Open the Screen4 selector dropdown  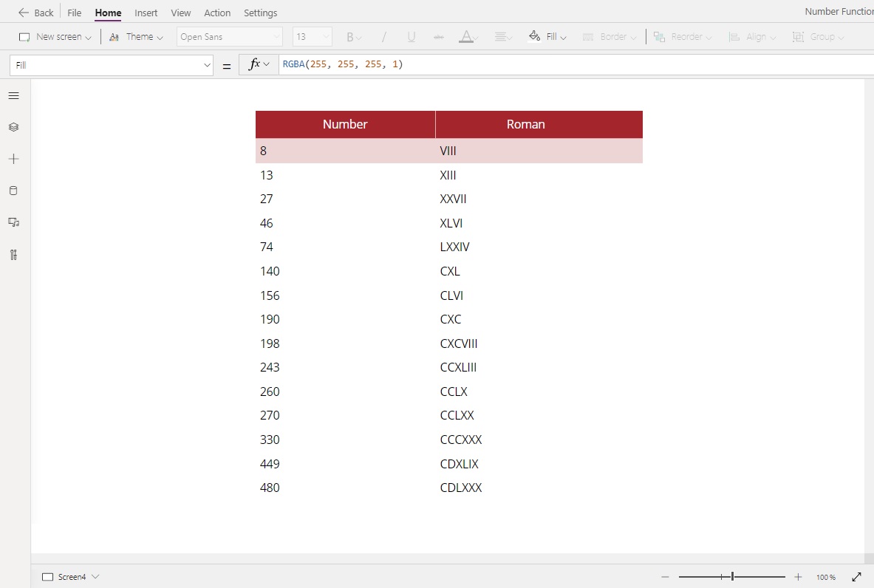pyautogui.click(x=71, y=577)
